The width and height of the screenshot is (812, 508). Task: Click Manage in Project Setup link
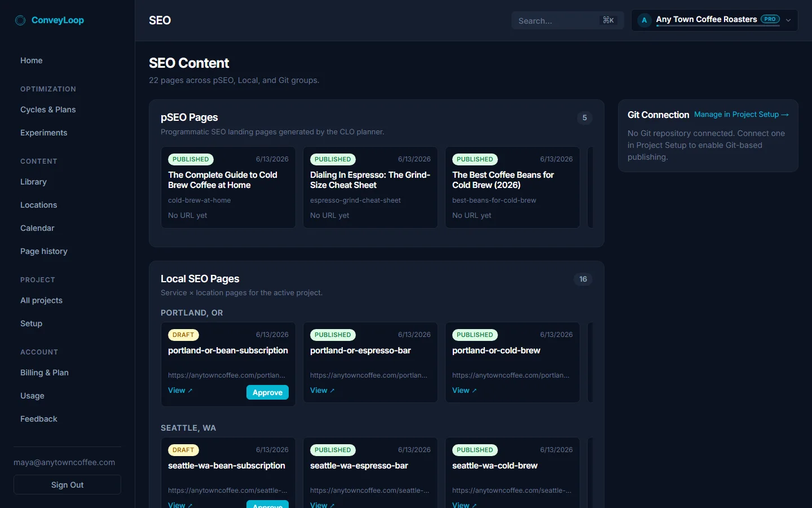pos(741,114)
